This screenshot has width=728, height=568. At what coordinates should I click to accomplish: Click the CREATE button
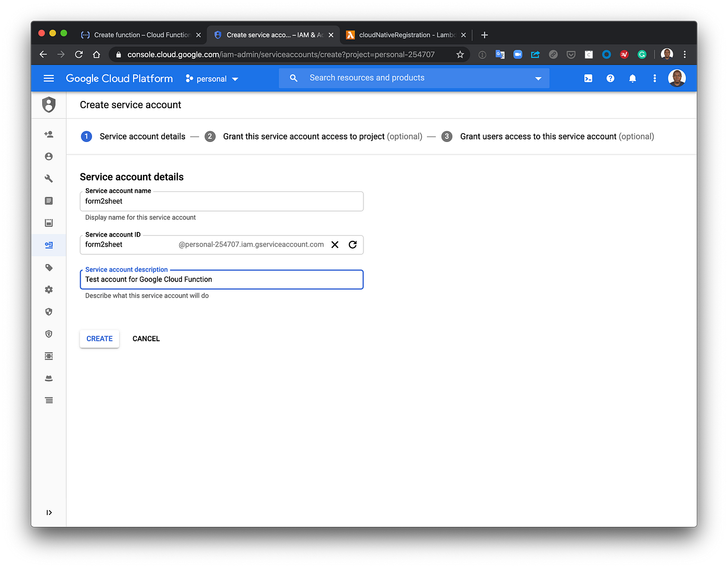(99, 339)
